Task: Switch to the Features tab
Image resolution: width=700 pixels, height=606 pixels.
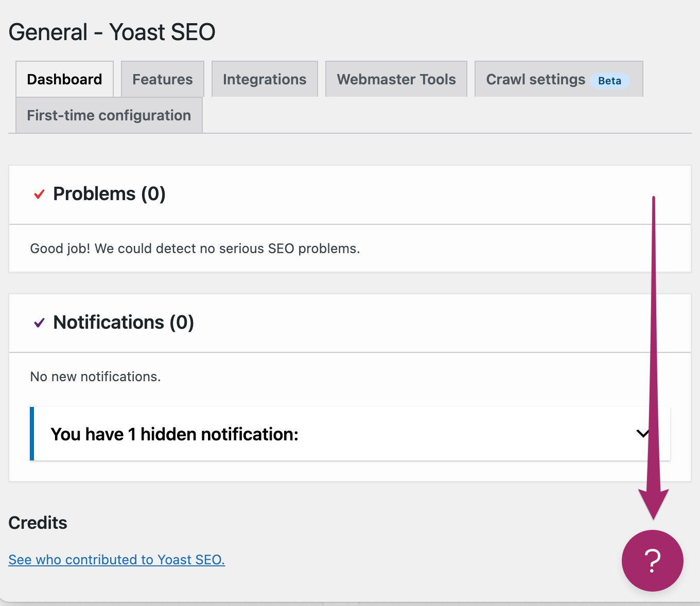Action: coord(162,79)
